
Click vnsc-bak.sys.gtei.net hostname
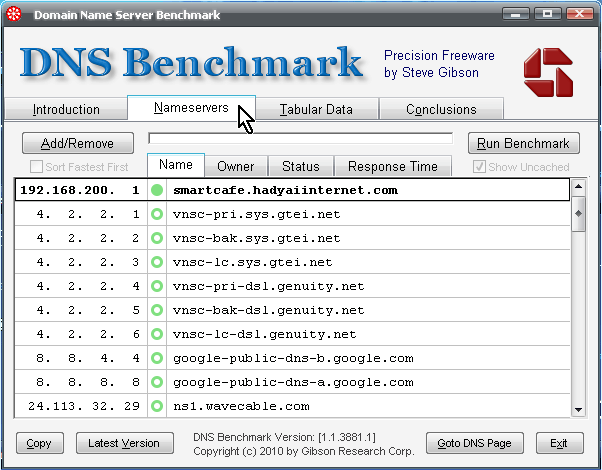click(256, 238)
